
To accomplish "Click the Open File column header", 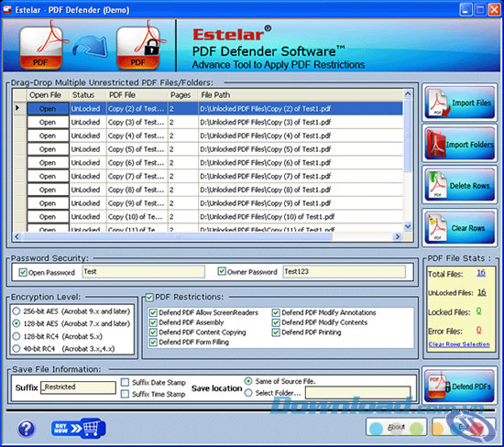I will coord(48,95).
